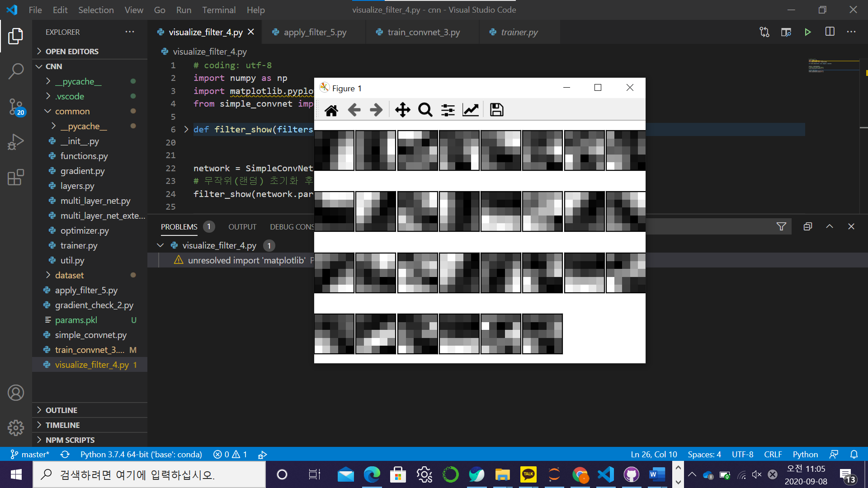This screenshot has height=488, width=868.
Task: Open the Extensions view
Action: tap(16, 178)
